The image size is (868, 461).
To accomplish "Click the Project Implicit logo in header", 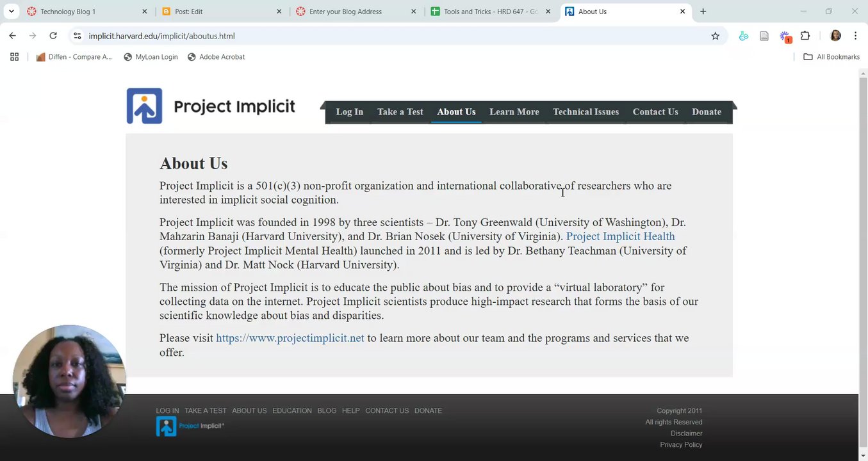I will 211,106.
